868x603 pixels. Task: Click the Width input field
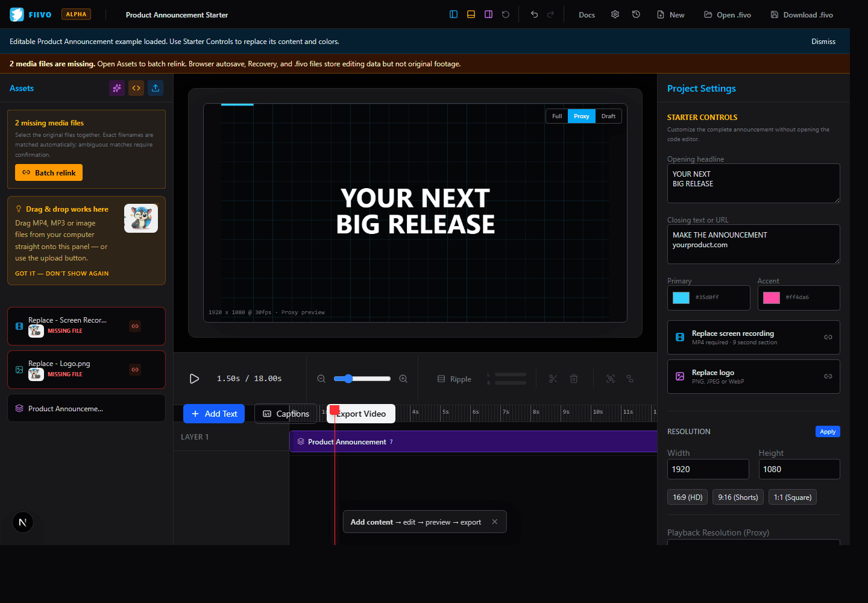tap(708, 469)
